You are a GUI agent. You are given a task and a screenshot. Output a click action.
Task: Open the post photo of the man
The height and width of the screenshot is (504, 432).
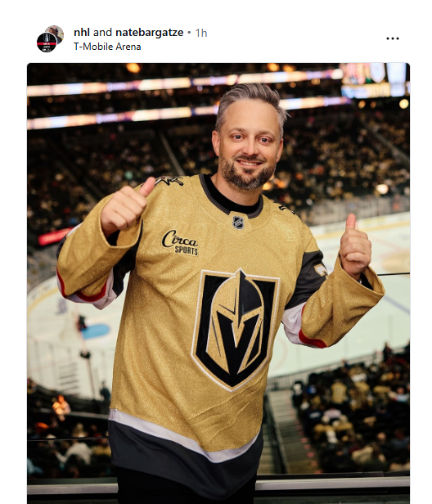coord(218,283)
